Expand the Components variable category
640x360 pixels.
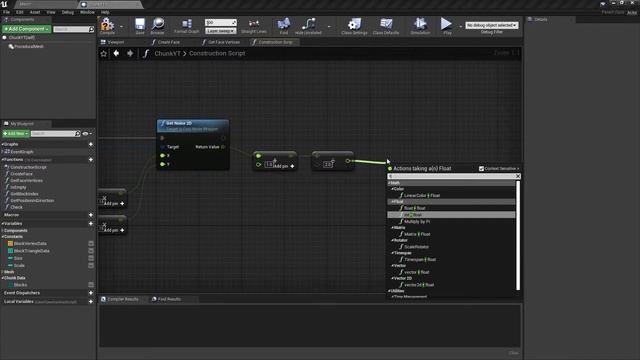click(2, 231)
